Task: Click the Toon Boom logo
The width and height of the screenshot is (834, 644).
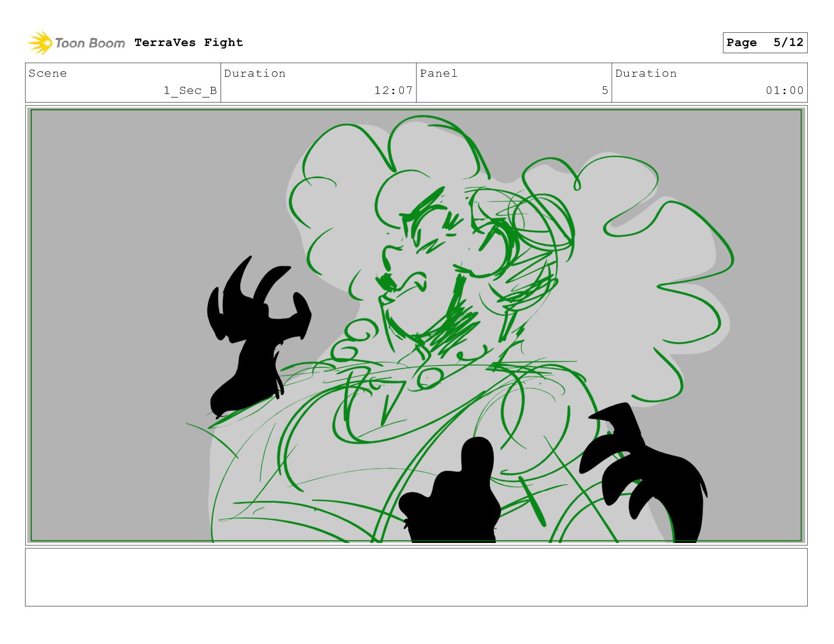Action: coord(76,43)
